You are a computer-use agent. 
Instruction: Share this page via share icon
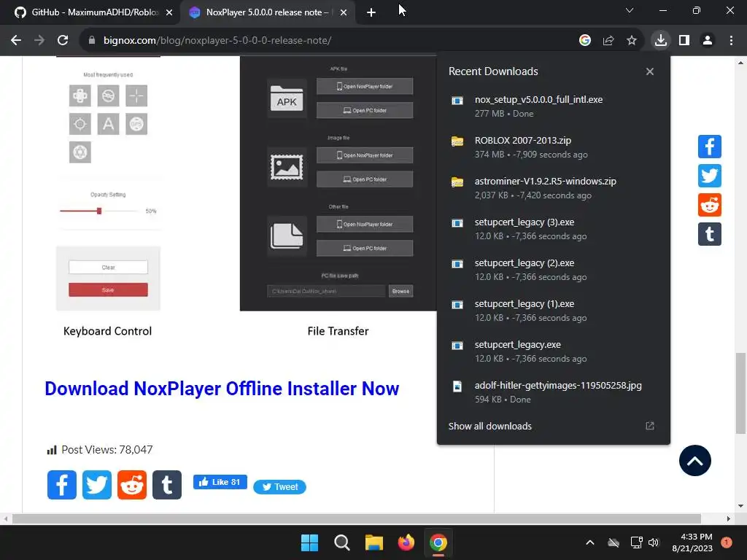[608, 41]
